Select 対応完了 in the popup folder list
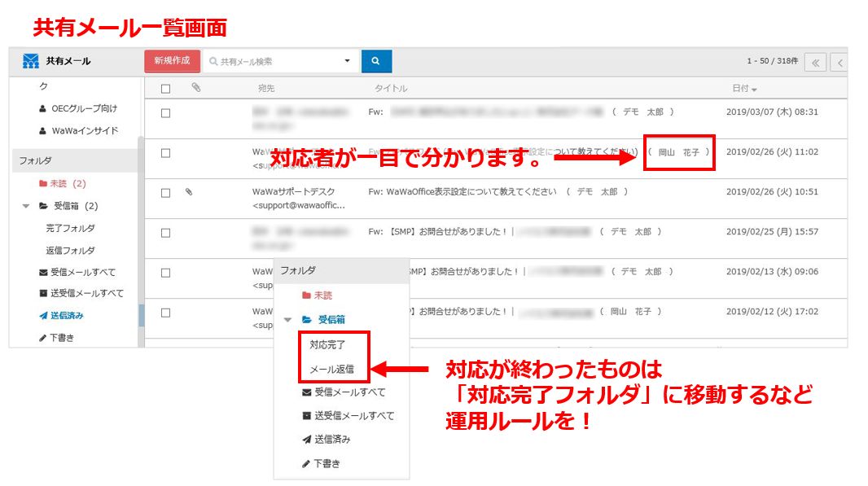 tap(327, 344)
